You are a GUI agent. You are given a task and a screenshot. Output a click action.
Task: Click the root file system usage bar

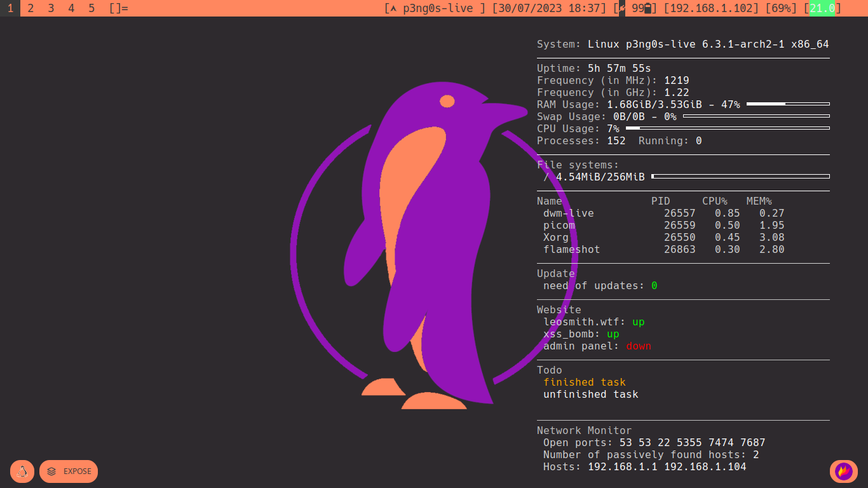point(740,176)
